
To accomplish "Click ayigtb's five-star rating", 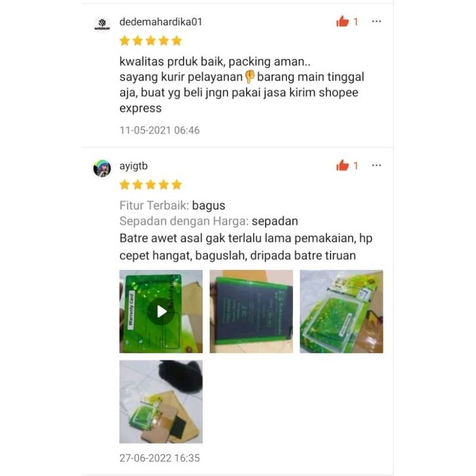I will (x=151, y=185).
